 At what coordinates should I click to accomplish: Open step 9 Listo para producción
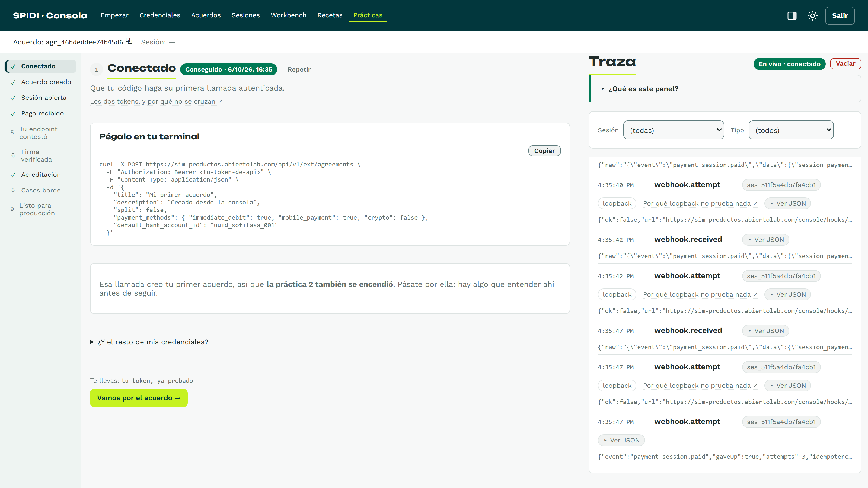coord(41,209)
